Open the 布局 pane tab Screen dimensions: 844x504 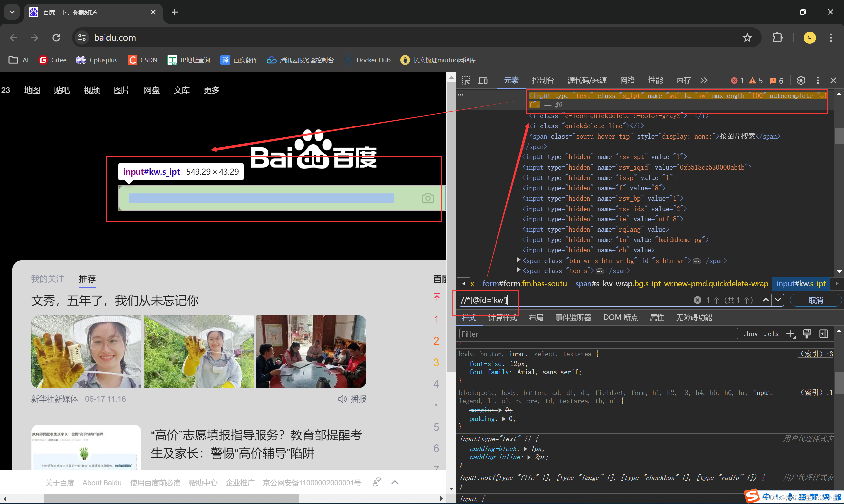[536, 318]
